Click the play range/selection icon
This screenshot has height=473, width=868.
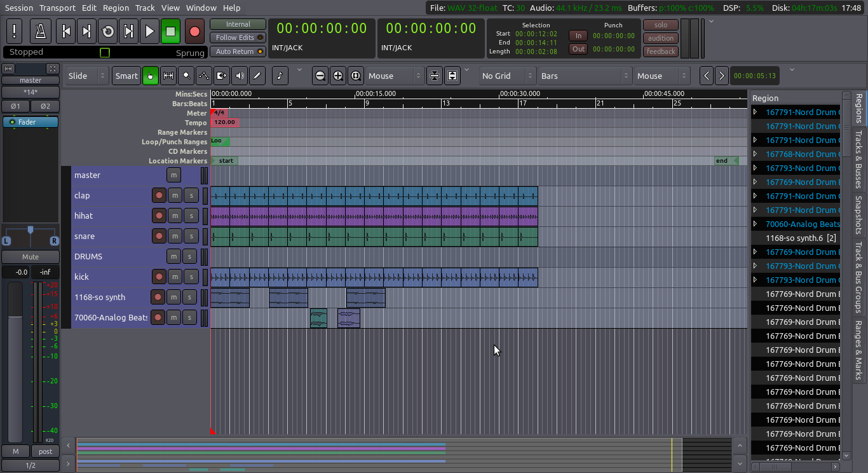pyautogui.click(x=128, y=31)
